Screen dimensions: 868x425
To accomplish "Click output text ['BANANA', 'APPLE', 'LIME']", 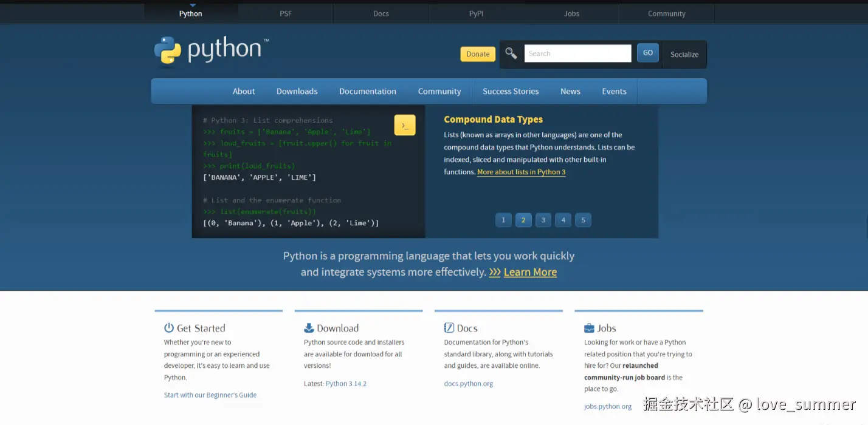I will 260,177.
